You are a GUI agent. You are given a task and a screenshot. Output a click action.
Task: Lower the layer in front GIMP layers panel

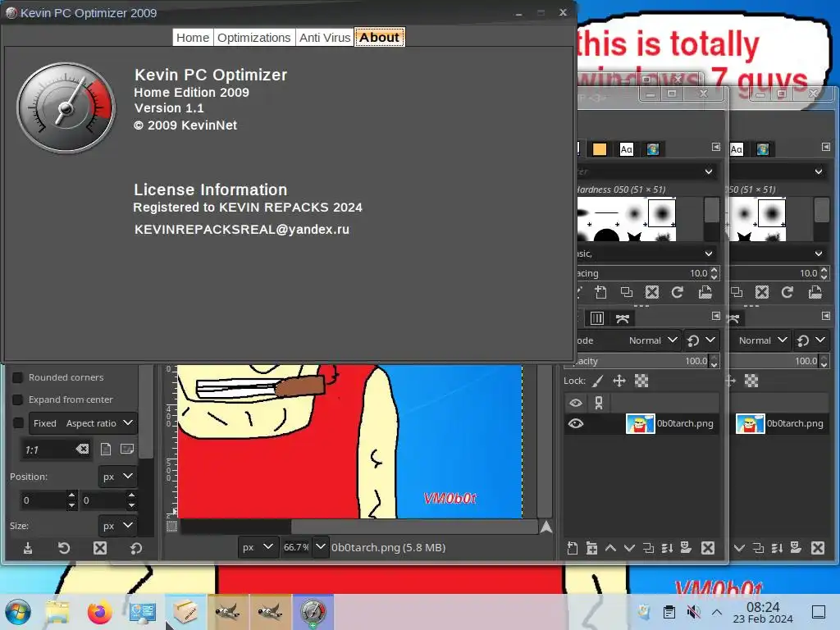[x=629, y=548]
